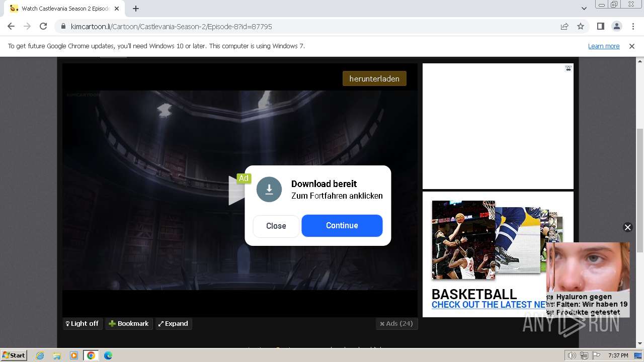
Task: Click the herunterladen button
Action: click(x=374, y=78)
